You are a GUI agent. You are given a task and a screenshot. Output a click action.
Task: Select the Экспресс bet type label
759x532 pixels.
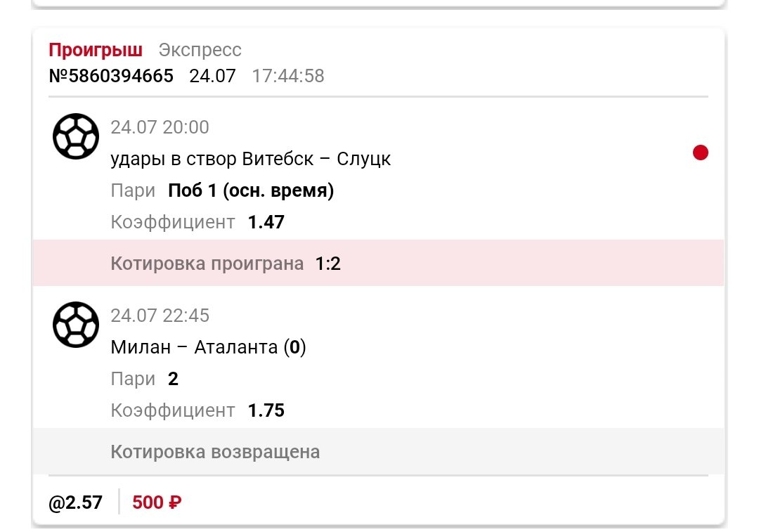200,50
